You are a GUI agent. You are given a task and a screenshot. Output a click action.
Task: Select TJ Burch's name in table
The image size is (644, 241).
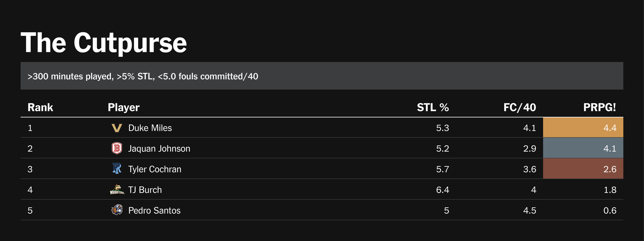point(145,190)
